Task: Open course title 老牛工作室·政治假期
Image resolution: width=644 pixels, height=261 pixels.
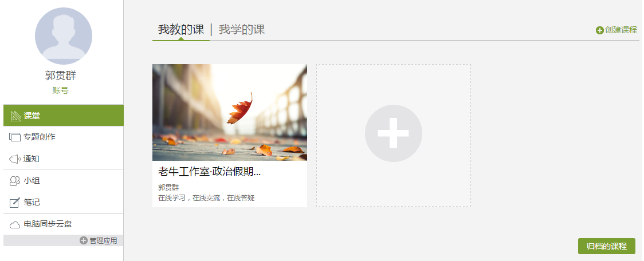Action: tap(210, 172)
